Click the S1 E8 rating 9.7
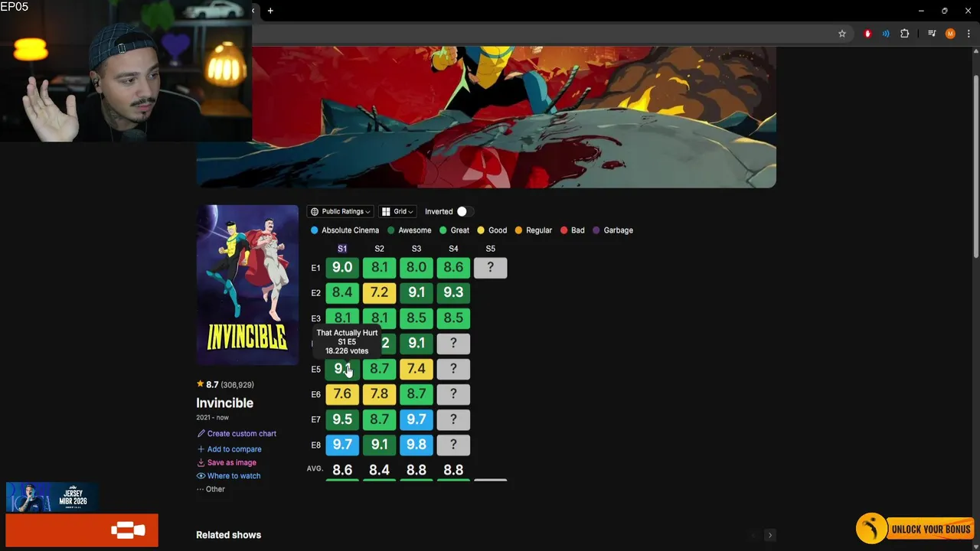The height and width of the screenshot is (551, 980). point(342,445)
